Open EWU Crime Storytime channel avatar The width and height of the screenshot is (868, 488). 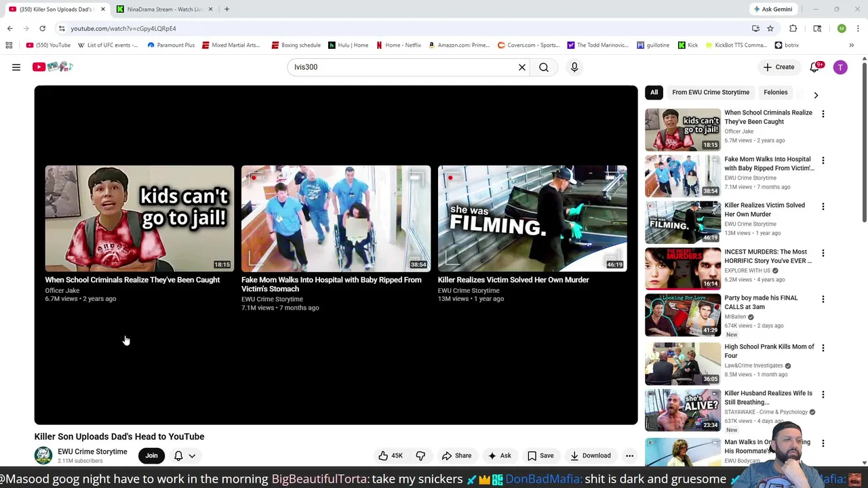[43, 455]
